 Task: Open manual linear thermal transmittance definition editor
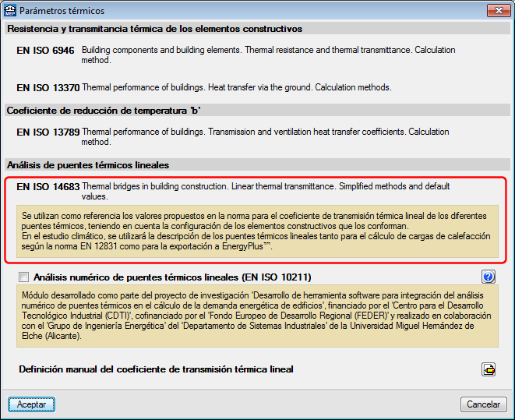[x=489, y=369]
